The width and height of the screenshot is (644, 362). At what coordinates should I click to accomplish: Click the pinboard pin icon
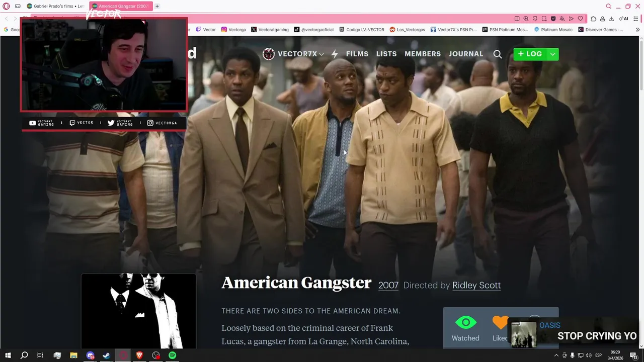(x=535, y=19)
